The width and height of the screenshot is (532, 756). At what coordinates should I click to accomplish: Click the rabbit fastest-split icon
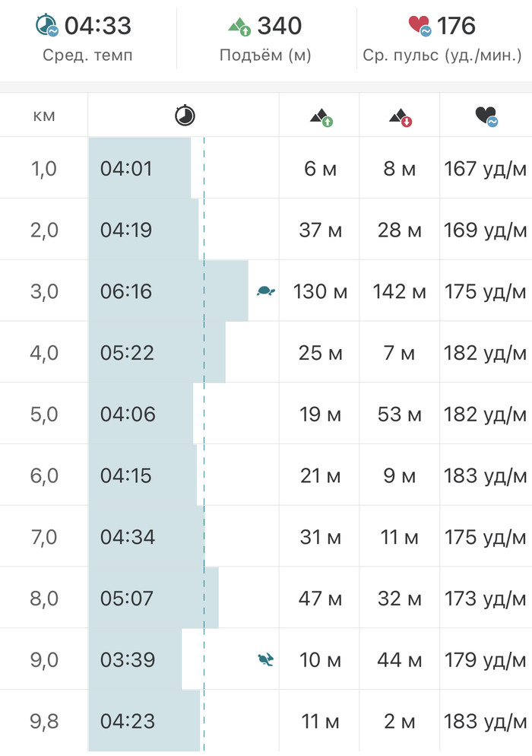click(265, 659)
